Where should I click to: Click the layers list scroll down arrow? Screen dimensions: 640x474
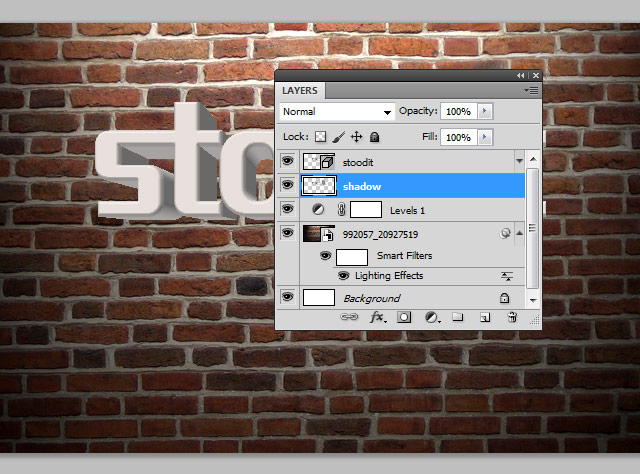pos(533,300)
